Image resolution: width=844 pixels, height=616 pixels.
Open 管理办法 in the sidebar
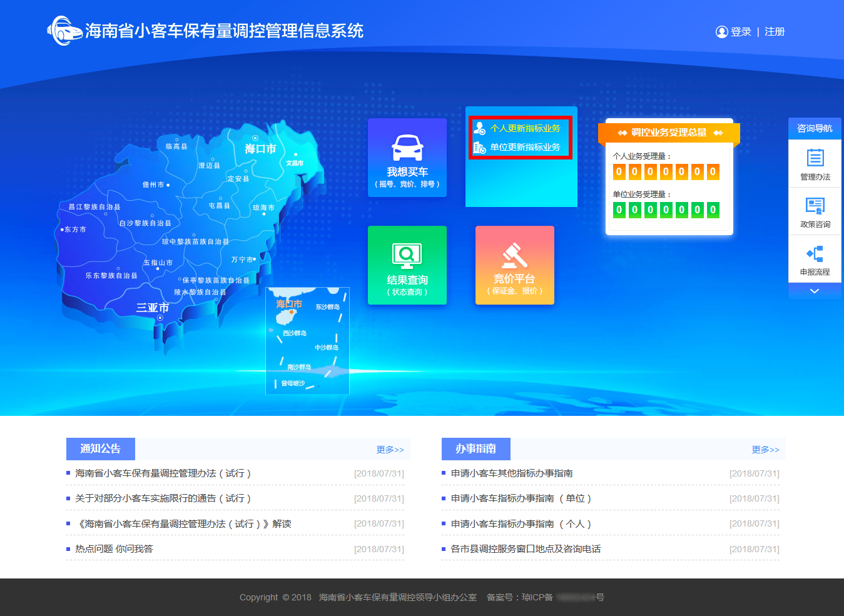click(815, 164)
